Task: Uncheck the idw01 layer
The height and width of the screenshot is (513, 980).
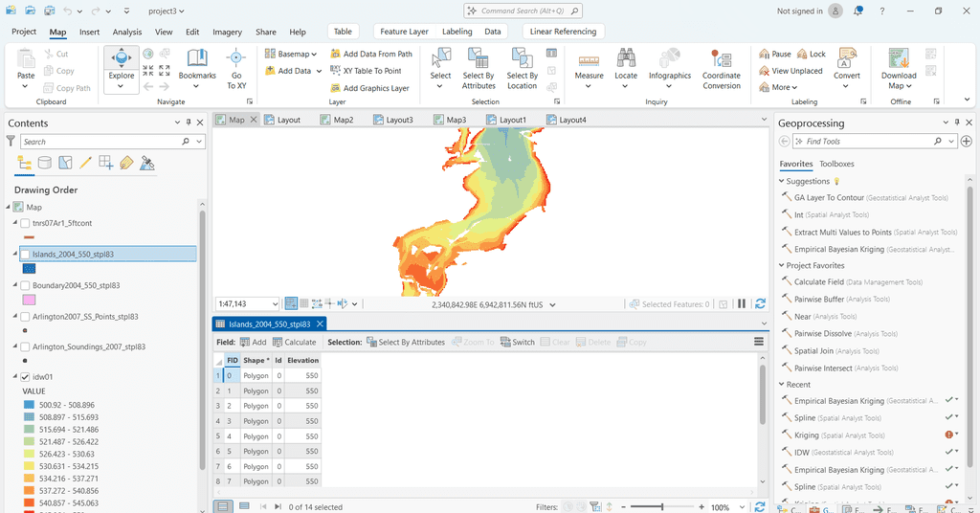Action: [25, 377]
